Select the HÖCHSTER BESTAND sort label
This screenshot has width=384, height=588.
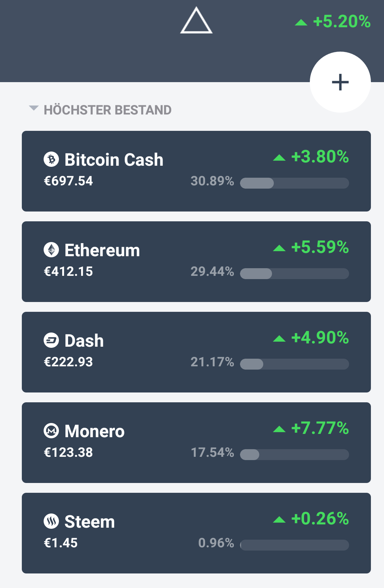point(108,110)
